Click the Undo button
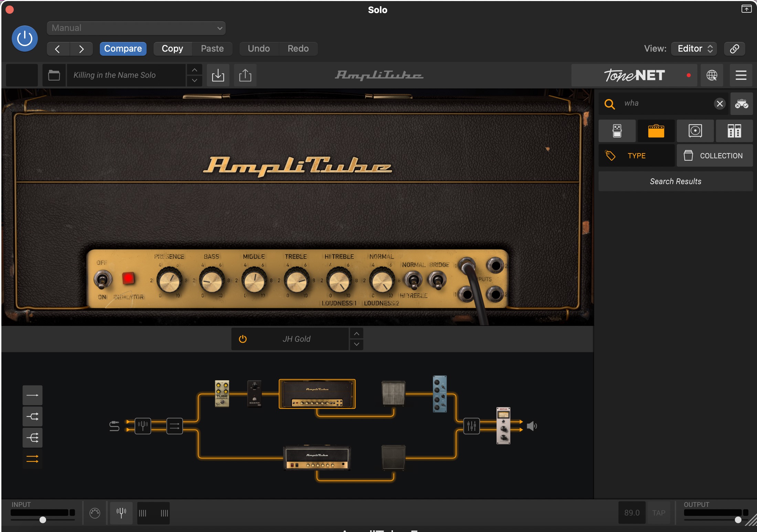This screenshot has width=757, height=532. [259, 49]
